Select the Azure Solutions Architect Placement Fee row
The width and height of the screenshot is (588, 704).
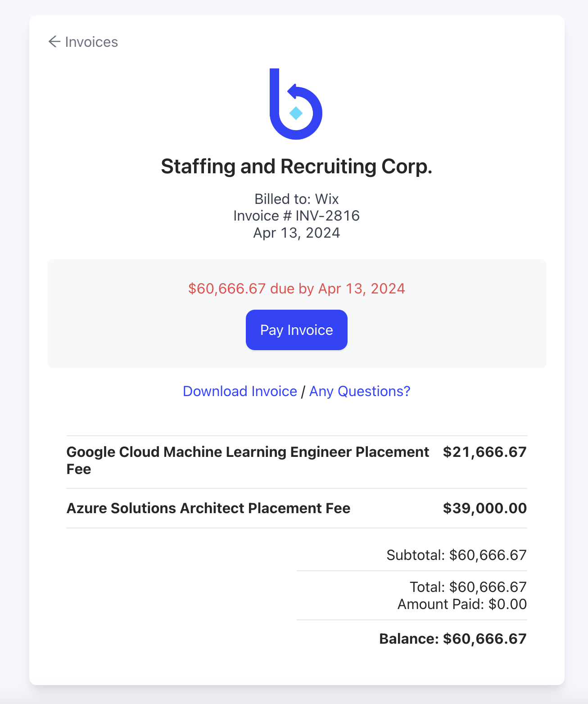(x=208, y=508)
